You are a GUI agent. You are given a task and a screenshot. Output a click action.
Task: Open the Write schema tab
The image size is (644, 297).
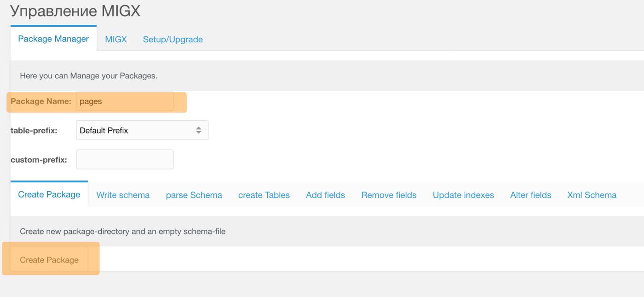click(x=123, y=195)
